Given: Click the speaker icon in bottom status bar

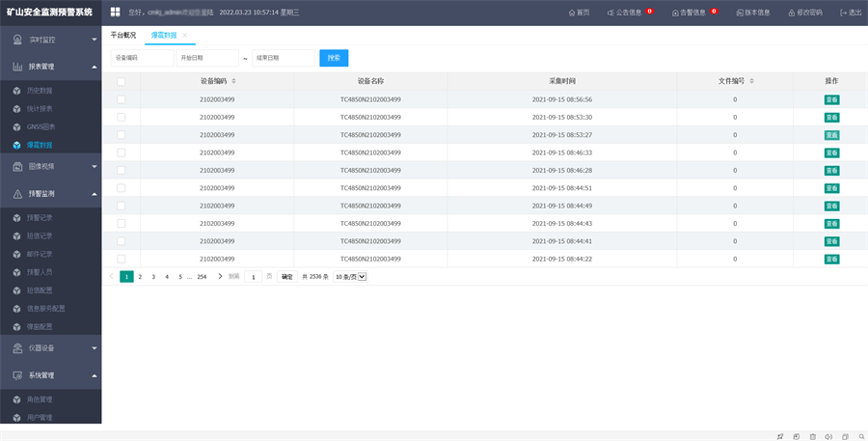Looking at the screenshot, I should point(828,436).
